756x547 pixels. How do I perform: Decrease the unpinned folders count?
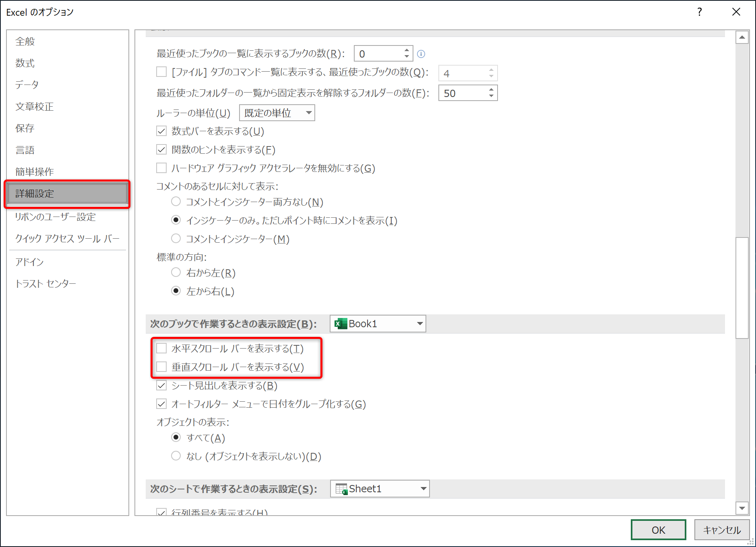pos(491,97)
